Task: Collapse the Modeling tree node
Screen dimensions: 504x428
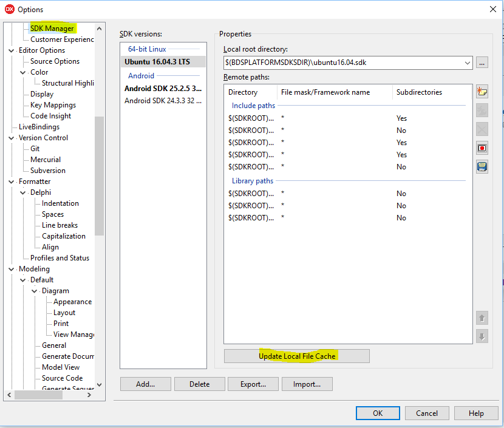Action: tap(12, 270)
